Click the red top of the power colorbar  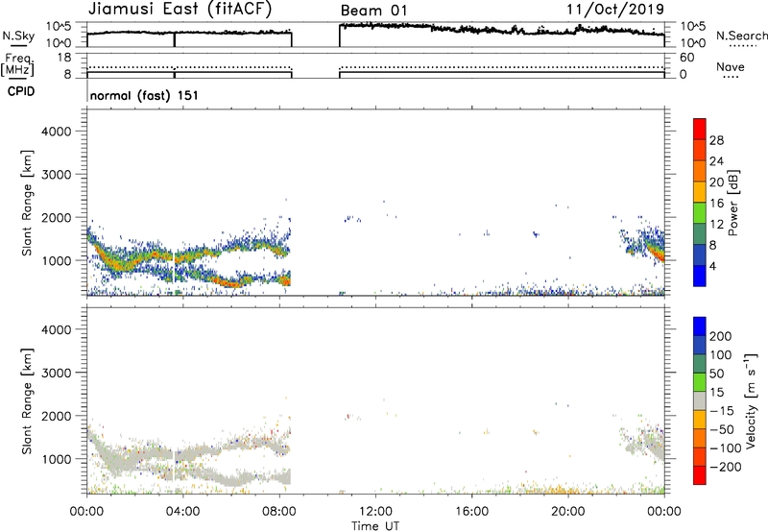(700, 129)
